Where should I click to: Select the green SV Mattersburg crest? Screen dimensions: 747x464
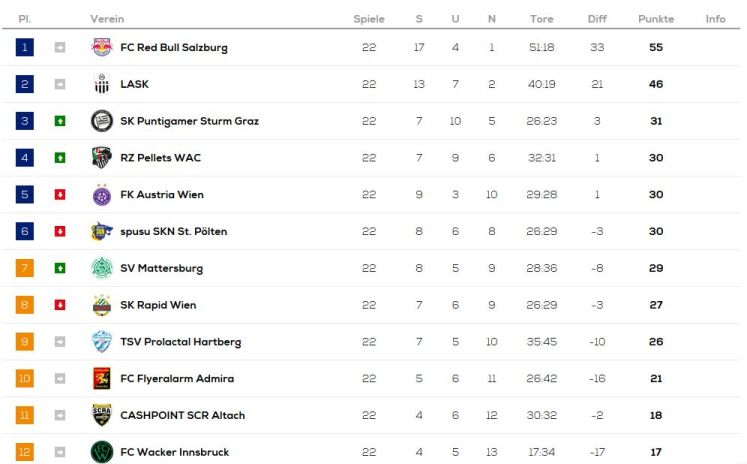click(102, 268)
